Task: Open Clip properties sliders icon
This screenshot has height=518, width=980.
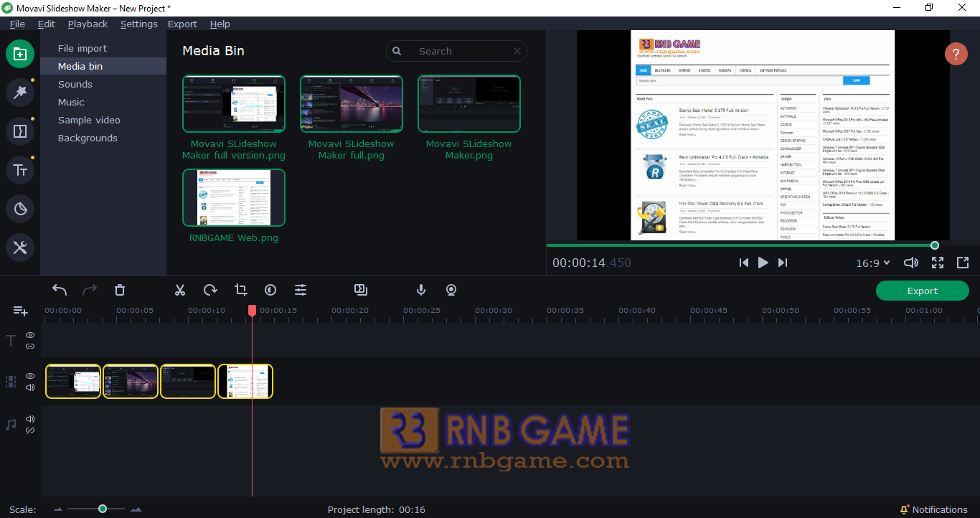Action: click(301, 290)
